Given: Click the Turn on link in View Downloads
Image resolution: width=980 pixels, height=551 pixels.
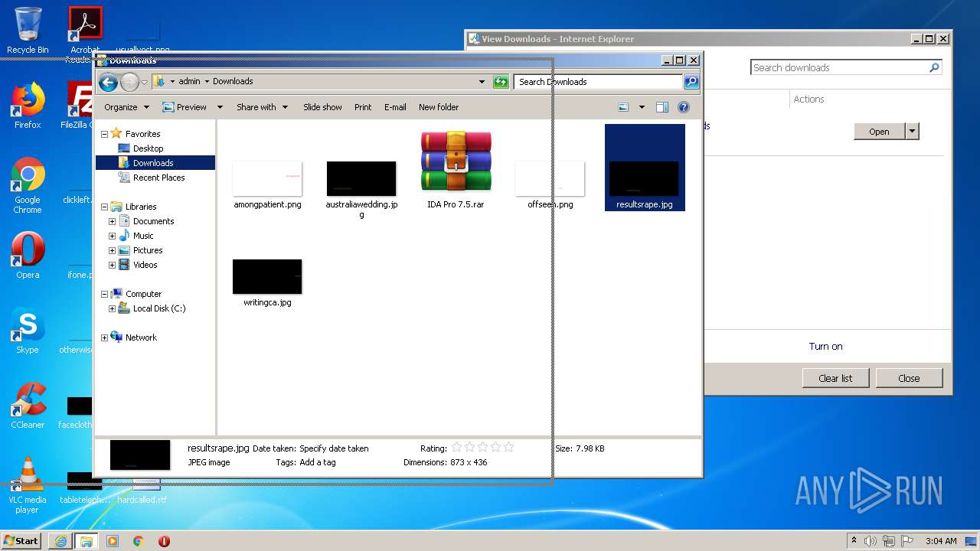Looking at the screenshot, I should tap(825, 346).
